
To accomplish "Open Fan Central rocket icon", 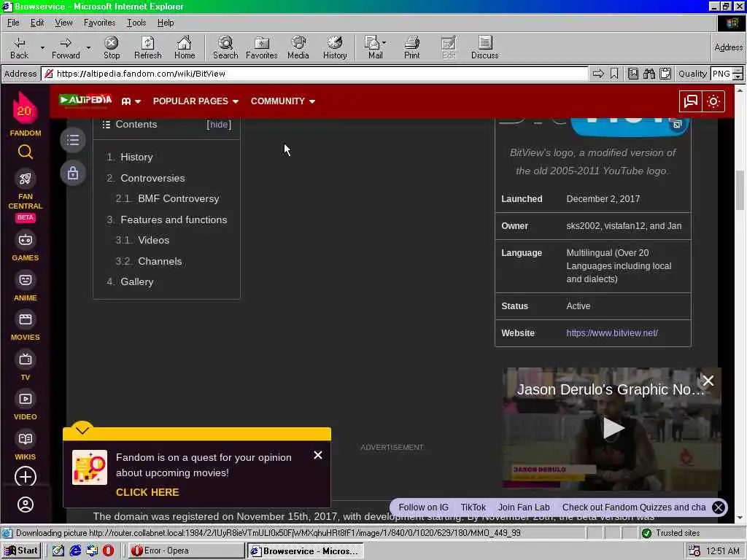I will [26, 179].
